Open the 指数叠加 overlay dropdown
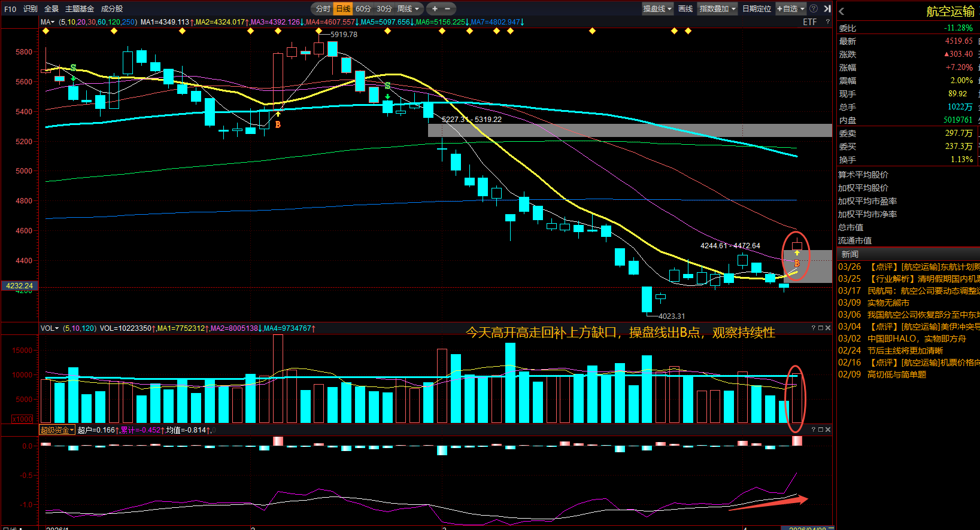Viewport: 980px width, 530px height. pyautogui.click(x=717, y=8)
